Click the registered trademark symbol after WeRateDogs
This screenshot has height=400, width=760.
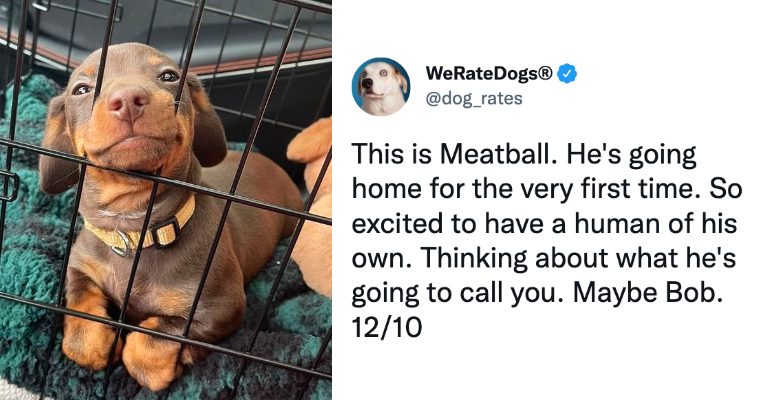pyautogui.click(x=544, y=73)
